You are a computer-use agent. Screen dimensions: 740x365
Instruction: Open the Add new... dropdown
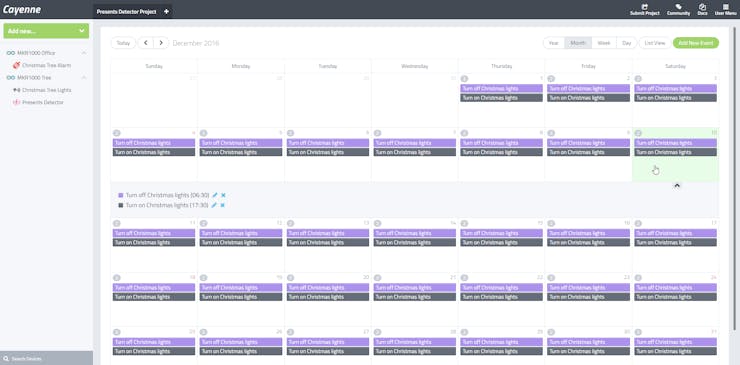point(46,31)
